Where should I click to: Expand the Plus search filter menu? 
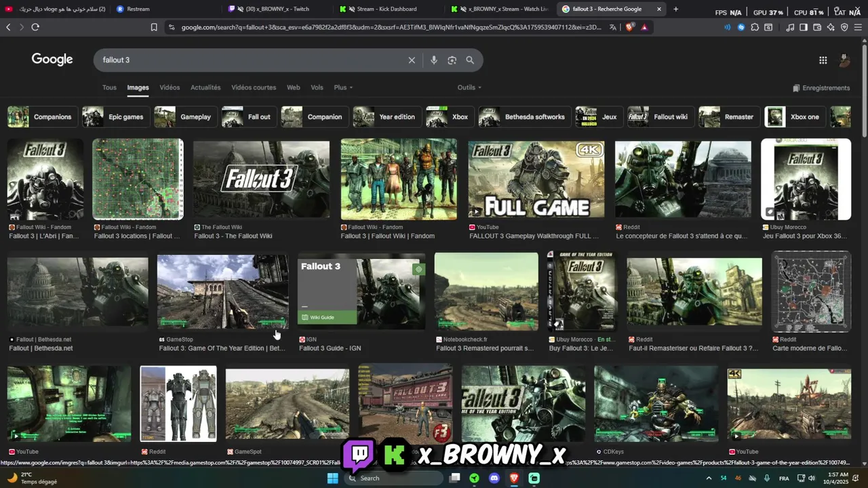click(x=343, y=87)
